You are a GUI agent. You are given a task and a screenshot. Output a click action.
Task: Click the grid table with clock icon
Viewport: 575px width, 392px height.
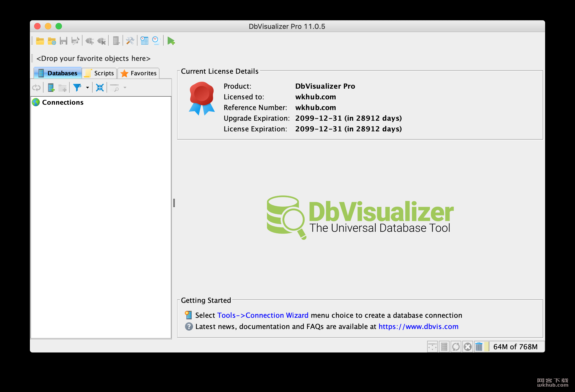tap(144, 41)
